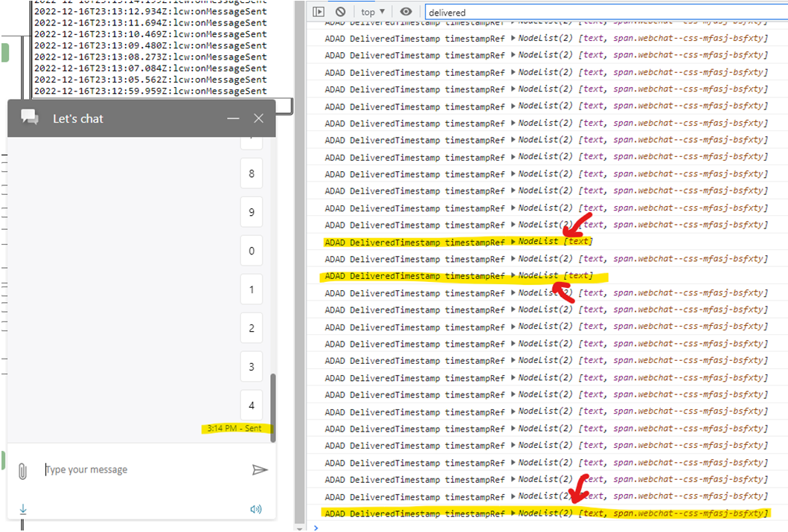Click the paperclip attachment icon in chat

pyautogui.click(x=23, y=469)
